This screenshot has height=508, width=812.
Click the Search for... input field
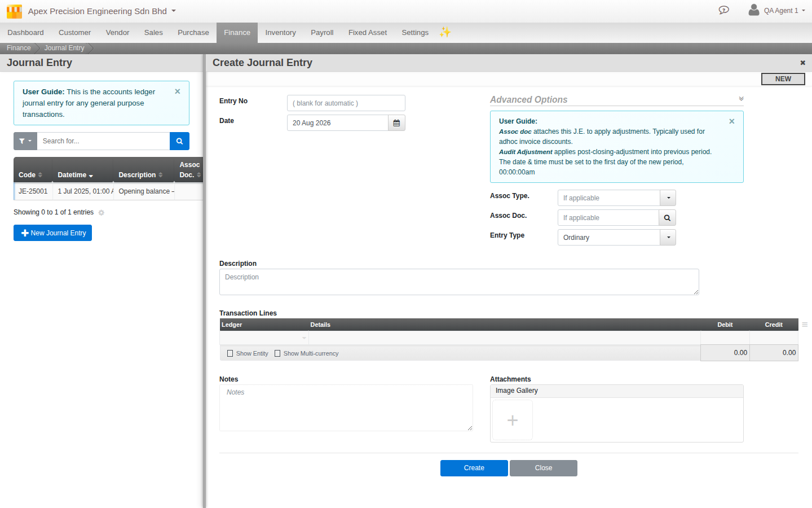103,141
